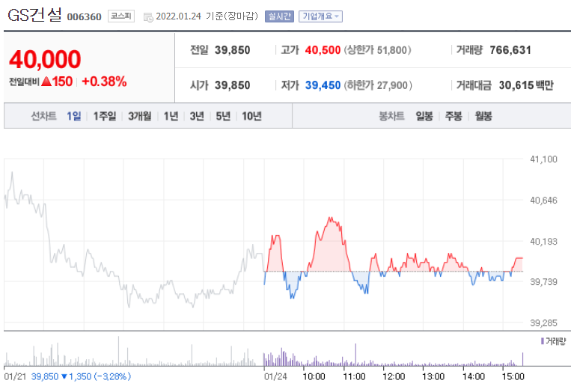This screenshot has width=571, height=392.
Task: Click the 상한가 51,800 text
Action: [x=378, y=50]
